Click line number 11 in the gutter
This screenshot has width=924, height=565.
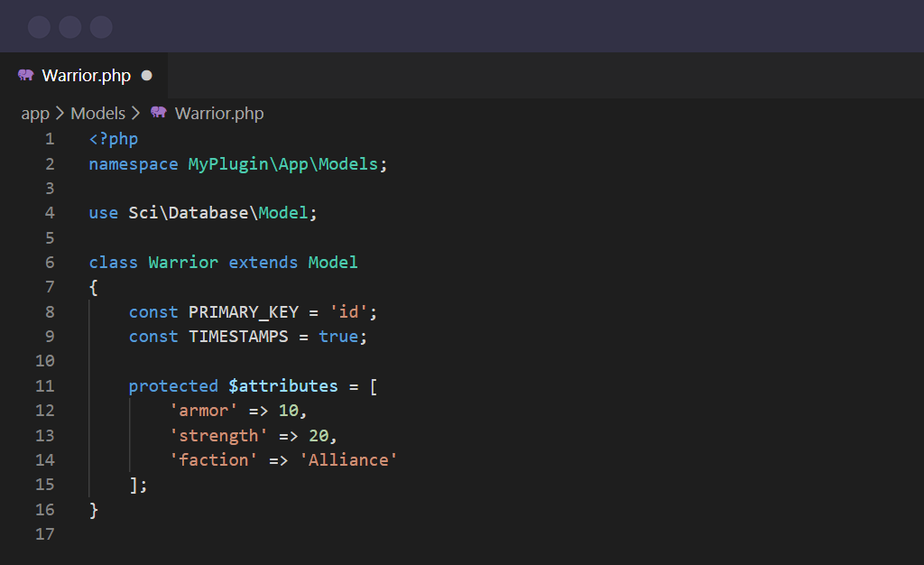[45, 386]
